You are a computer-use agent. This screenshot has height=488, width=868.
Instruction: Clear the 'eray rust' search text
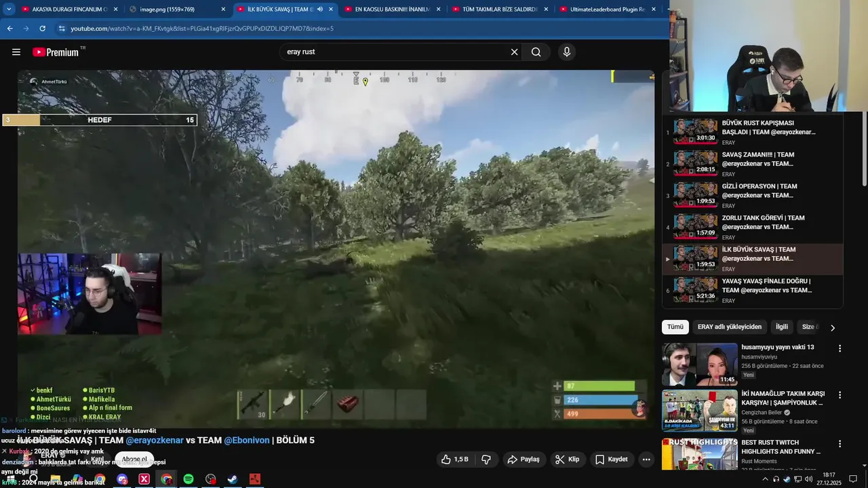[x=514, y=52]
